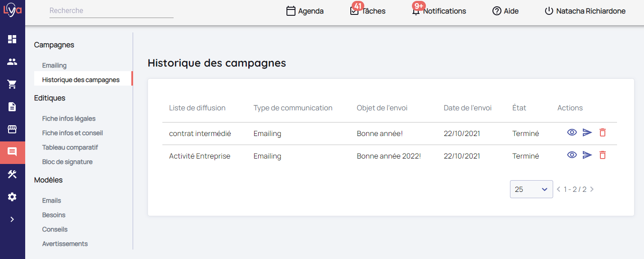View the Activité Entreprise campaign details
This screenshot has width=644, height=259.
point(572,155)
